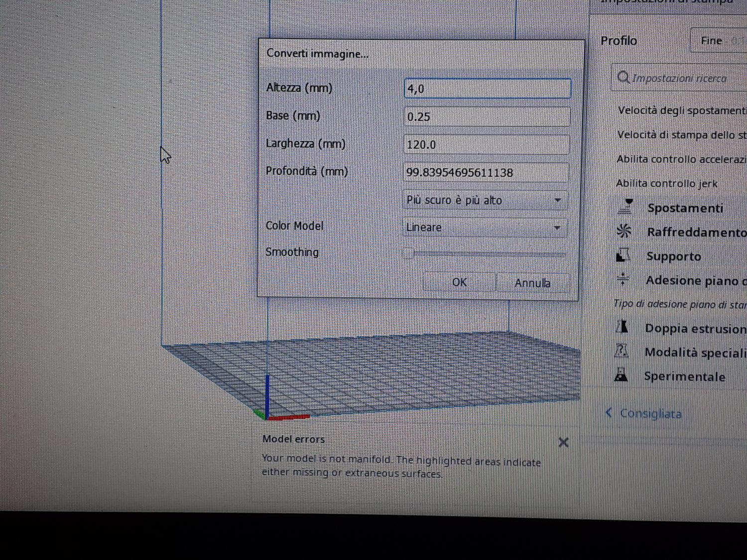Viewport: 747px width, 560px height.
Task: Click the search magnifier icon
Action: pyautogui.click(x=623, y=77)
